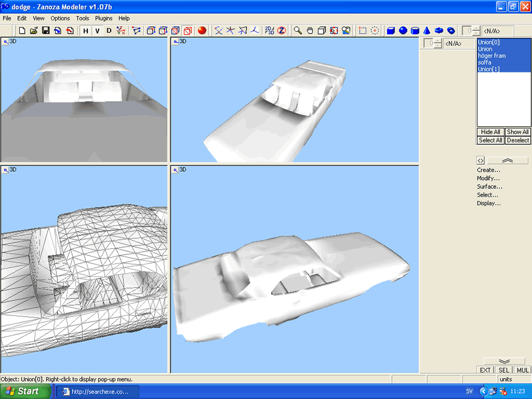Expand the Create... rollout
Viewport: 532px width, 399px height.
point(488,170)
